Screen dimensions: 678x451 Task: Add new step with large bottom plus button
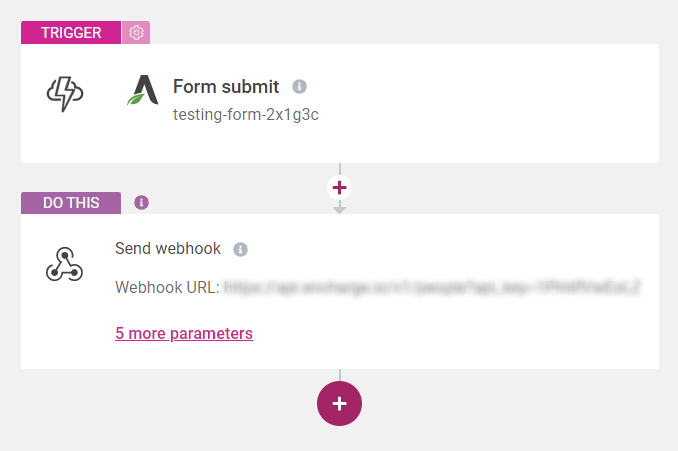(x=339, y=403)
